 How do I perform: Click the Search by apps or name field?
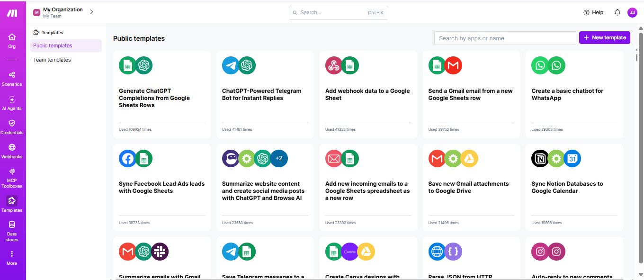click(505, 38)
